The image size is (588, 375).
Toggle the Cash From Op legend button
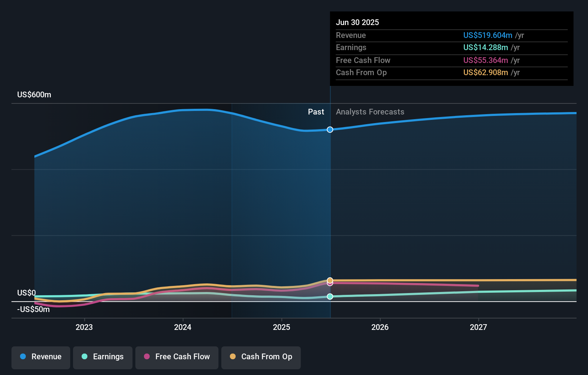pyautogui.click(x=261, y=357)
